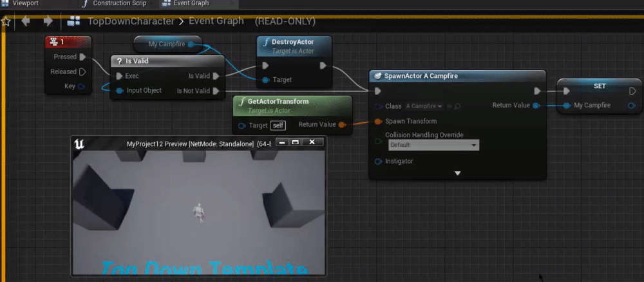Click the Pressed exec pin on key 1 node
Viewport: 644px width, 282px height.
[82, 57]
